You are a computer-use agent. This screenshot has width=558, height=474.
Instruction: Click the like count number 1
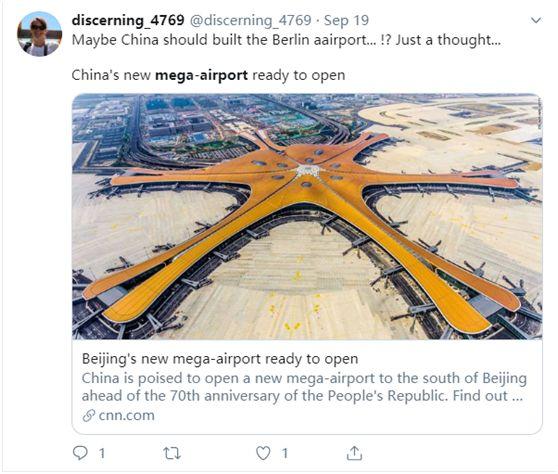[285, 453]
